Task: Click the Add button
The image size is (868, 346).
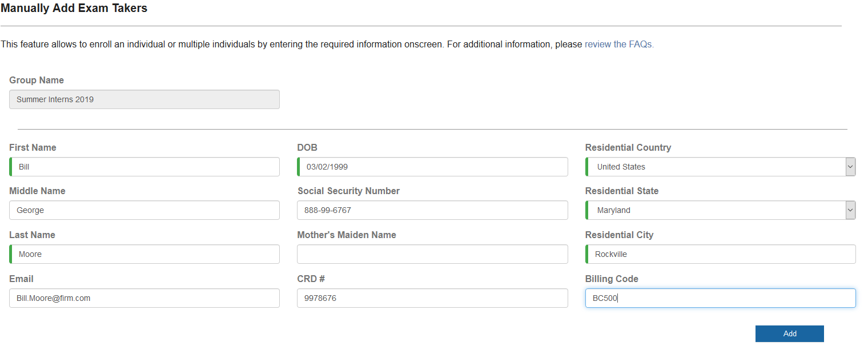Action: tap(789, 333)
